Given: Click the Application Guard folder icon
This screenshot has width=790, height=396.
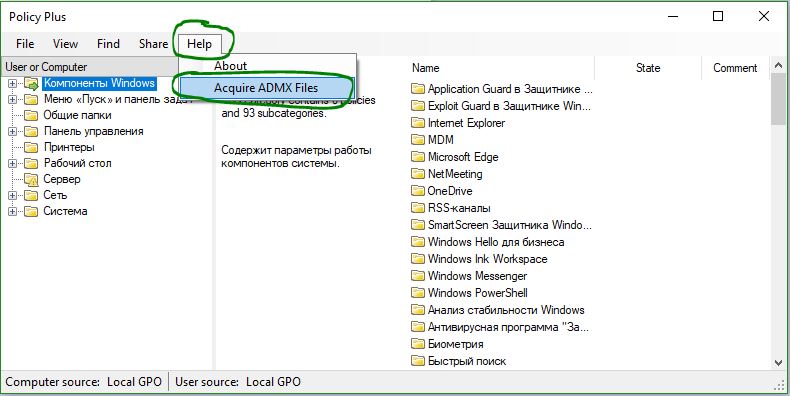Looking at the screenshot, I should pos(418,89).
